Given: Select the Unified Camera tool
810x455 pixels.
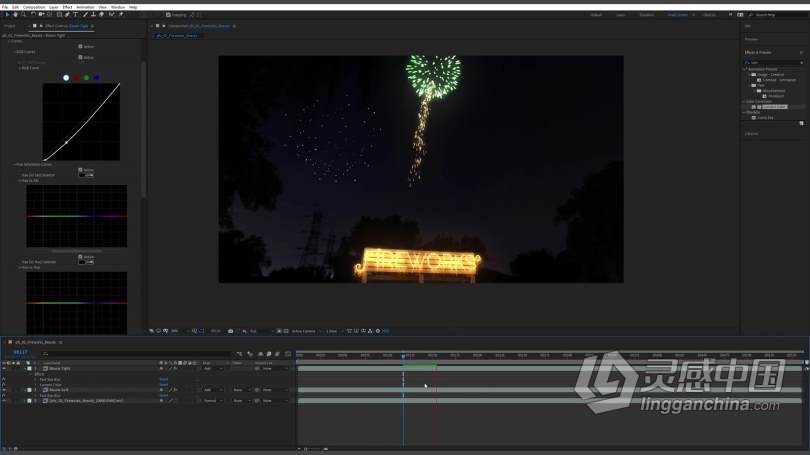Looking at the screenshot, I should tap(41, 15).
